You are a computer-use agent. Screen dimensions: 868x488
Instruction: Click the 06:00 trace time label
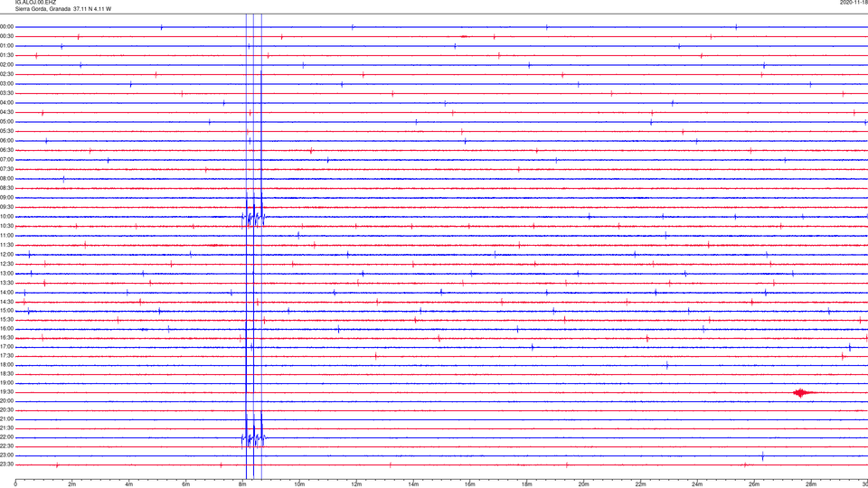[7, 141]
